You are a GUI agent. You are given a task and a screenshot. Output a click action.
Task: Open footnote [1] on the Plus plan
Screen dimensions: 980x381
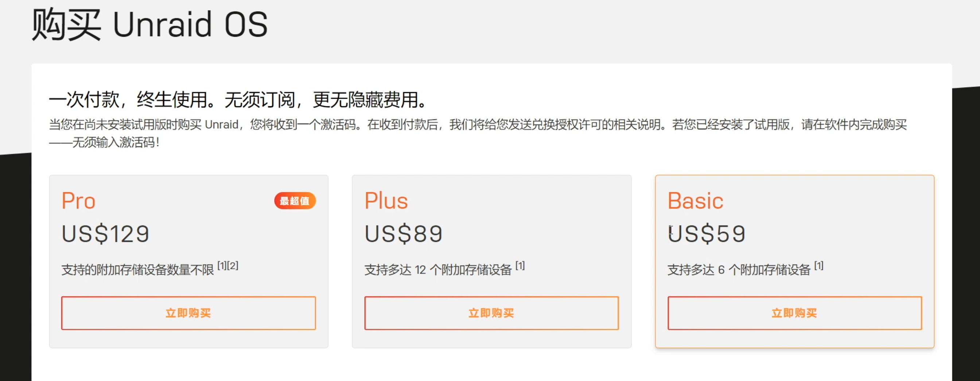(520, 266)
